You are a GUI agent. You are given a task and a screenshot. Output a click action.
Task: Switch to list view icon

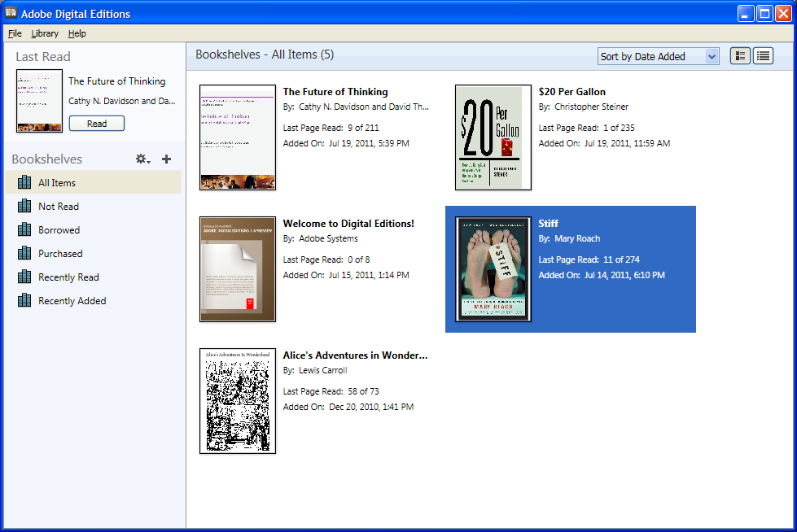tap(763, 56)
